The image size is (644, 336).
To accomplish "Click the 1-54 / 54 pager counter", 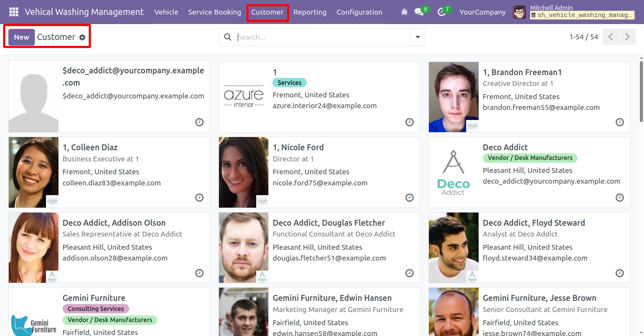I will point(584,37).
